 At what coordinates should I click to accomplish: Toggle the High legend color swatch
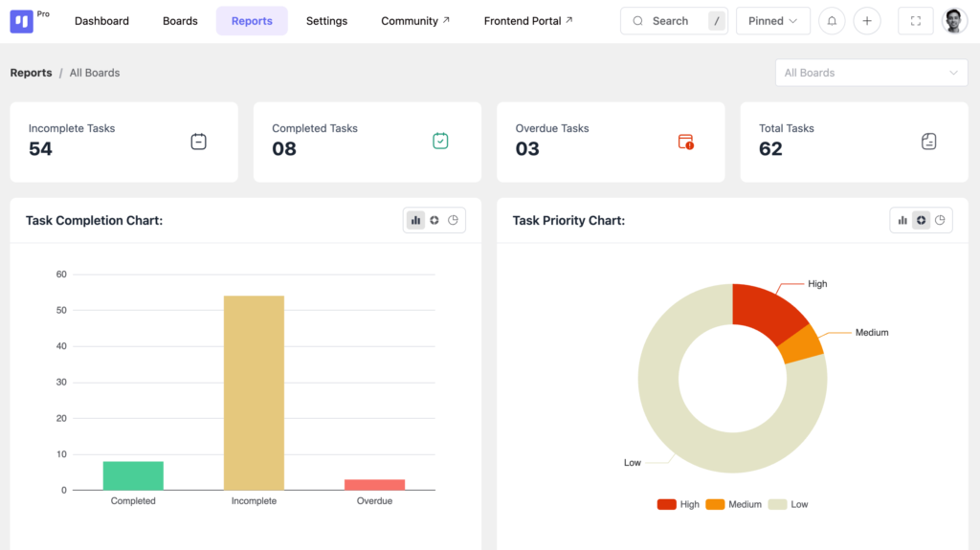click(666, 504)
